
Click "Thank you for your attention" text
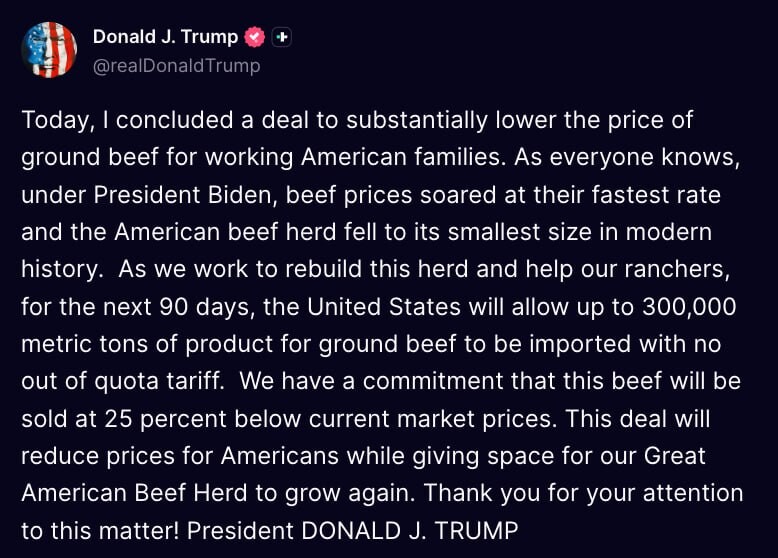point(584,494)
